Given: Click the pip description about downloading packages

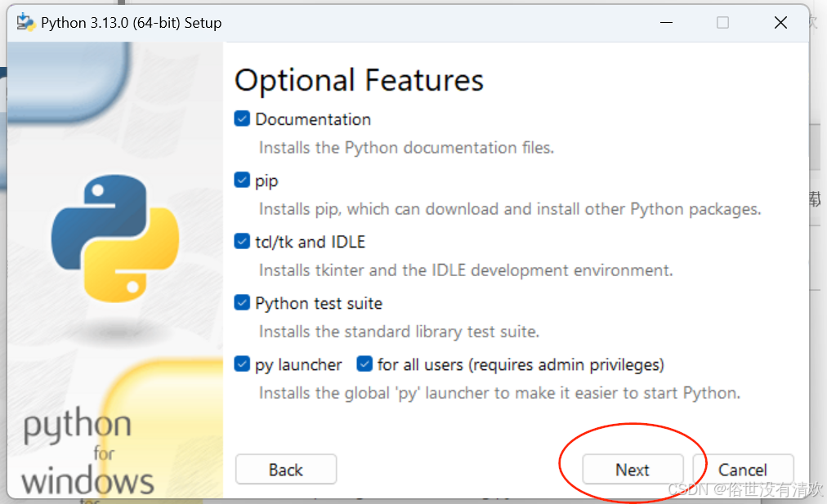Looking at the screenshot, I should click(510, 209).
